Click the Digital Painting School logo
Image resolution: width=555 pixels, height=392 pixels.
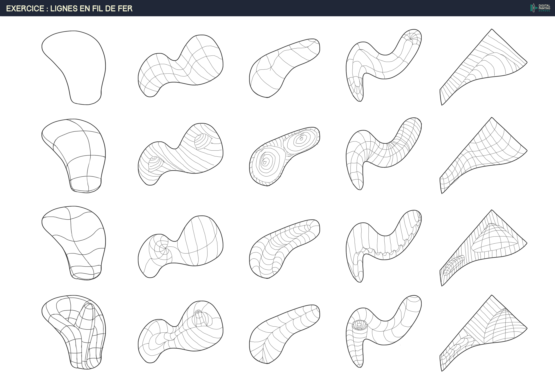coord(540,8)
